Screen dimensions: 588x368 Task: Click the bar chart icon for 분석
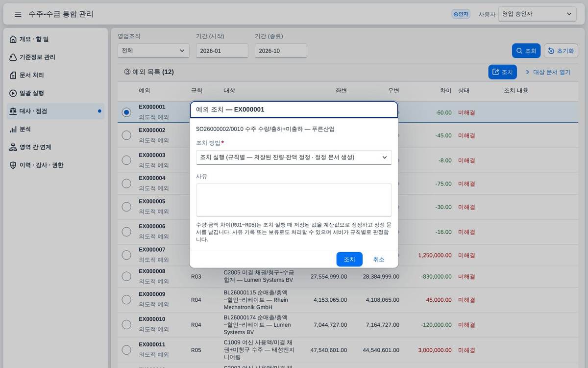13,129
